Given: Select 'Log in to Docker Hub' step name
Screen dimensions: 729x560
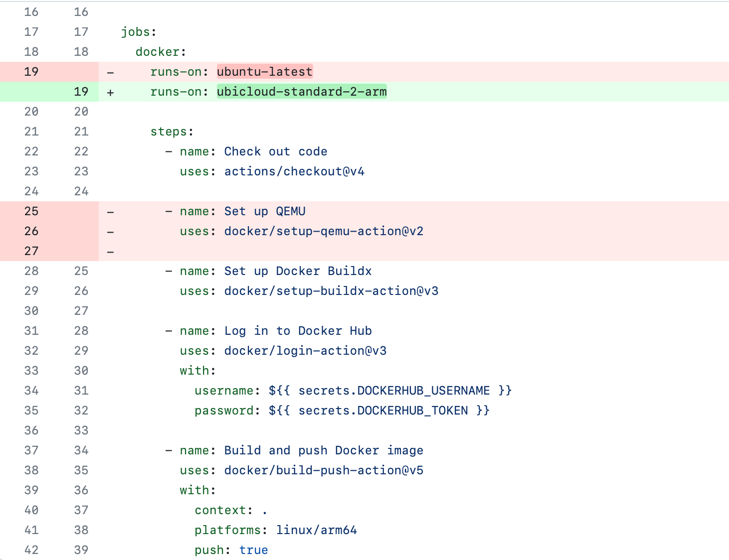Looking at the screenshot, I should tap(298, 331).
